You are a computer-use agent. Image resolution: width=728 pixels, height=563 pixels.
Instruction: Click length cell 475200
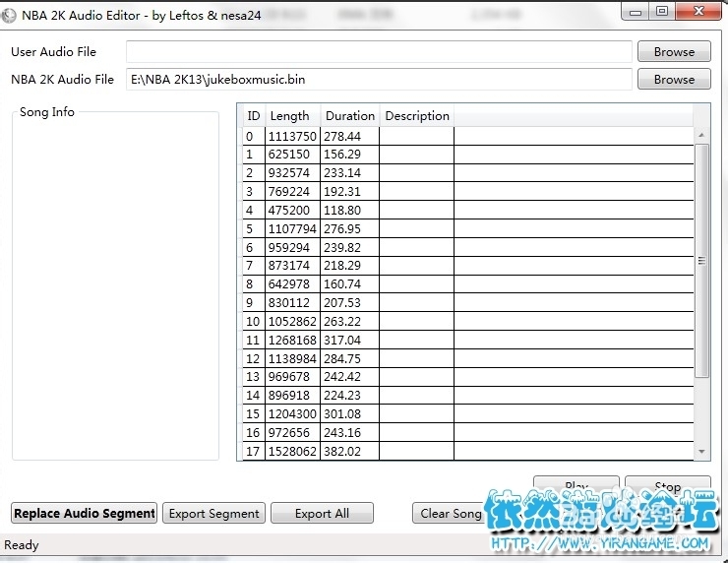point(292,210)
